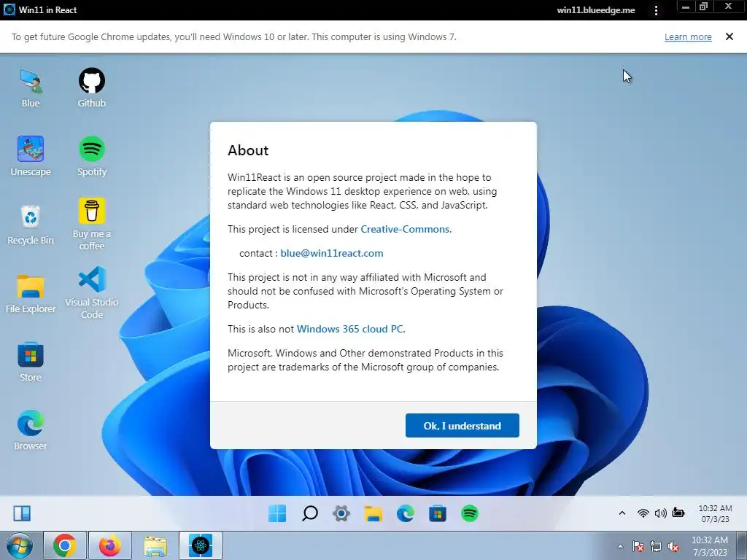Screen dimensions: 747x560
Task: Open Firefox in the Windows 7 taskbar
Action: tap(110, 545)
